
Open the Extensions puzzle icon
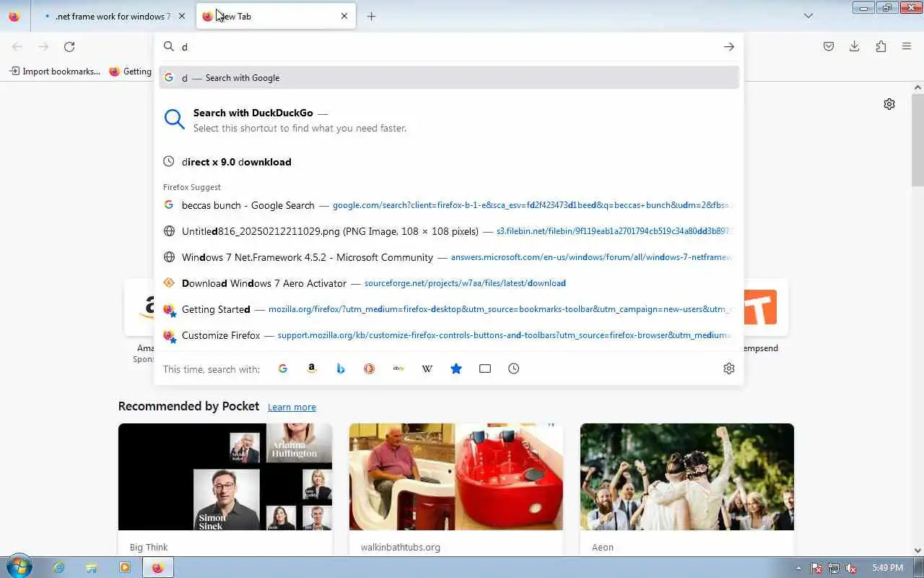[881, 46]
